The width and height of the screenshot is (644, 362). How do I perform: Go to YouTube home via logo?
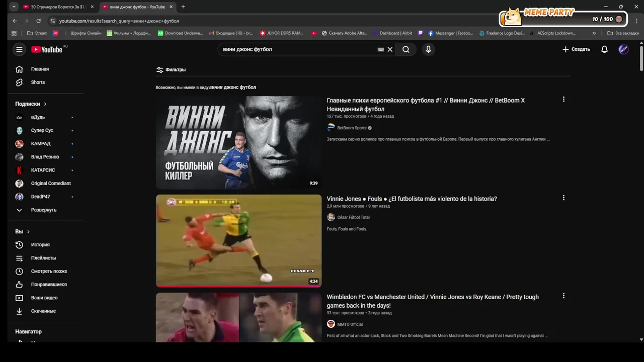click(48, 49)
